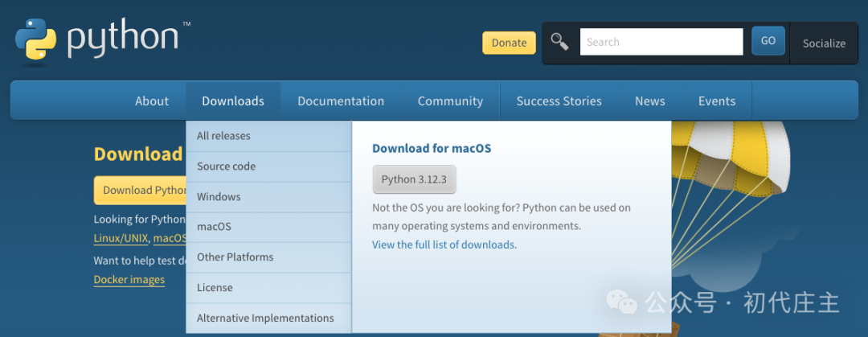
Task: Click the python wordmark text
Action: coord(123,39)
